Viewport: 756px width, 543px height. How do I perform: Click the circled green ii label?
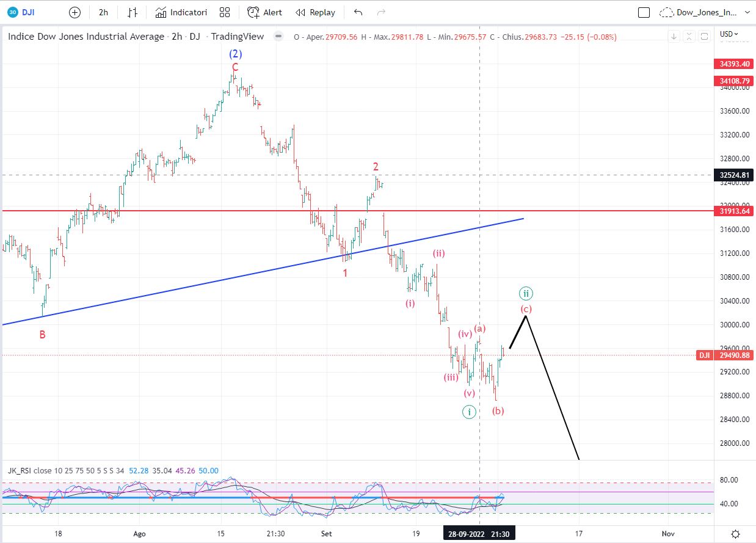click(x=526, y=293)
